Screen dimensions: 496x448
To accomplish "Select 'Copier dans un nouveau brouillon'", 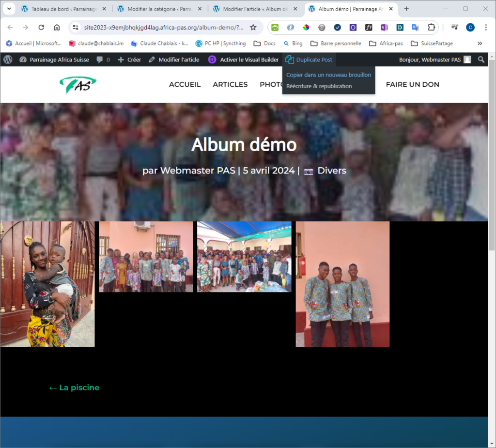I will [x=328, y=75].
